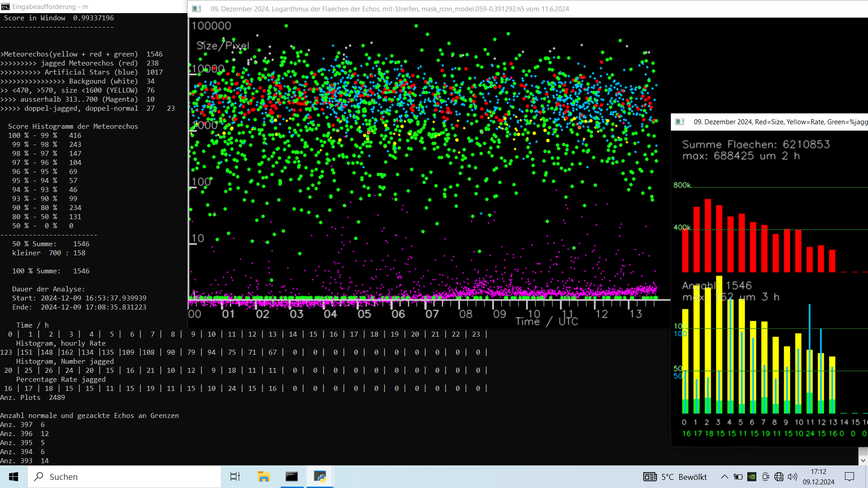Click the 'Histogram, hourly Rate' label
The width and height of the screenshot is (868, 488).
coord(61,343)
